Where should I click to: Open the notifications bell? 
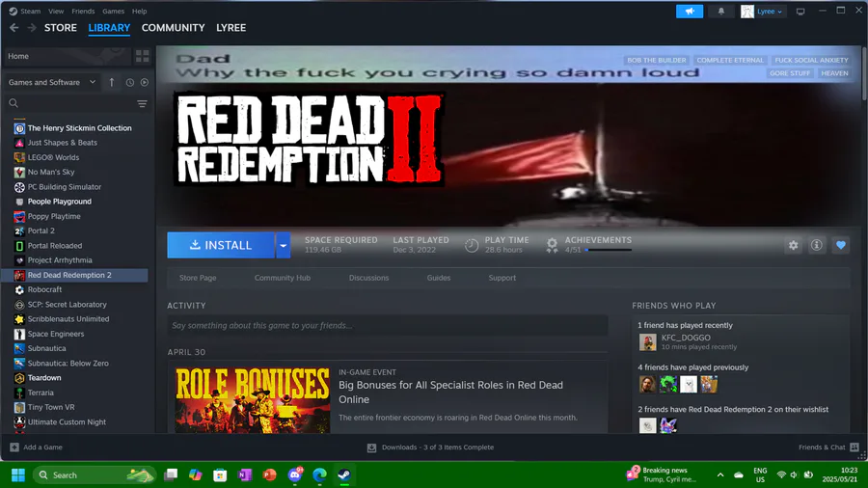tap(720, 11)
